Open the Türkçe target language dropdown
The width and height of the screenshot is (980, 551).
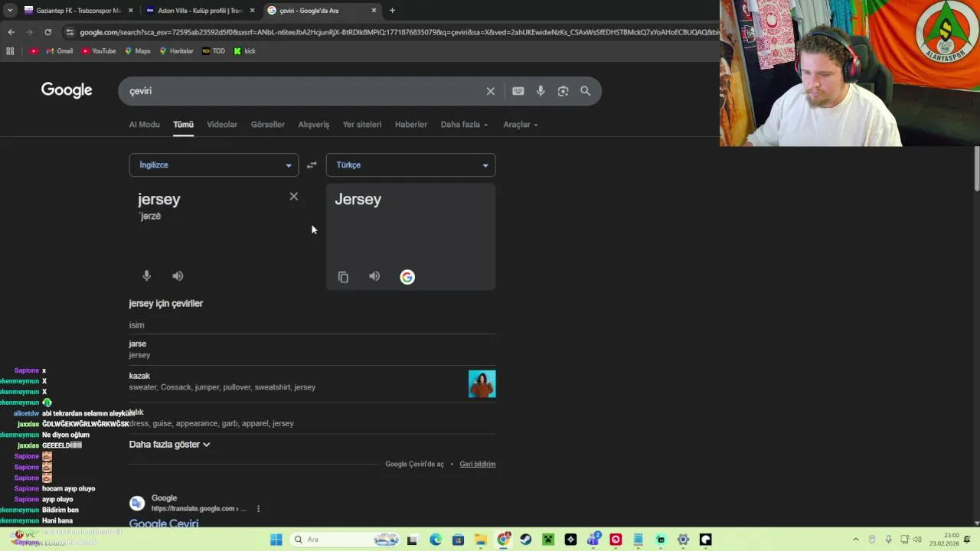click(x=410, y=165)
